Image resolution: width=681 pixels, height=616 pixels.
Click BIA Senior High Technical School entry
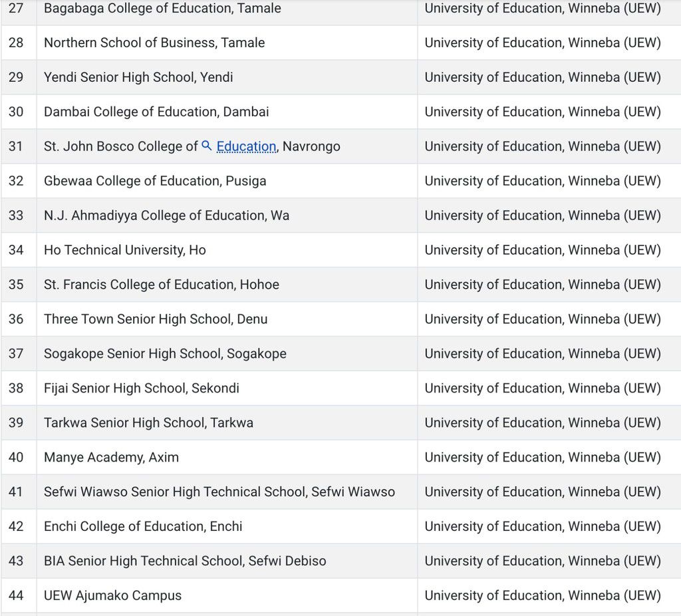pyautogui.click(x=185, y=561)
